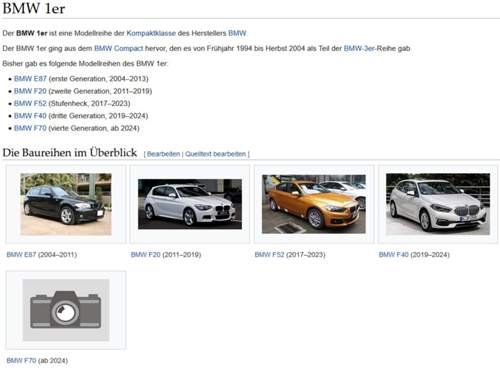Open BMW F52 caption link under gallery
500x370 pixels.
pos(269,255)
